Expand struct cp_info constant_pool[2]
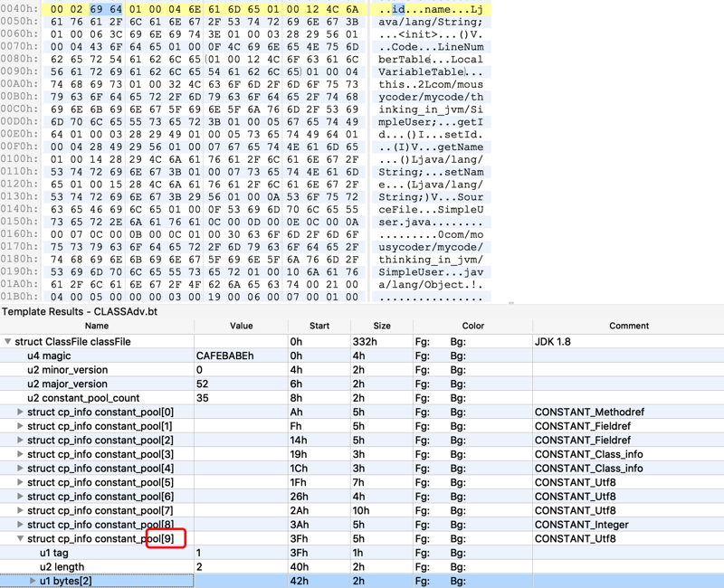The image size is (724, 588). pyautogui.click(x=20, y=440)
